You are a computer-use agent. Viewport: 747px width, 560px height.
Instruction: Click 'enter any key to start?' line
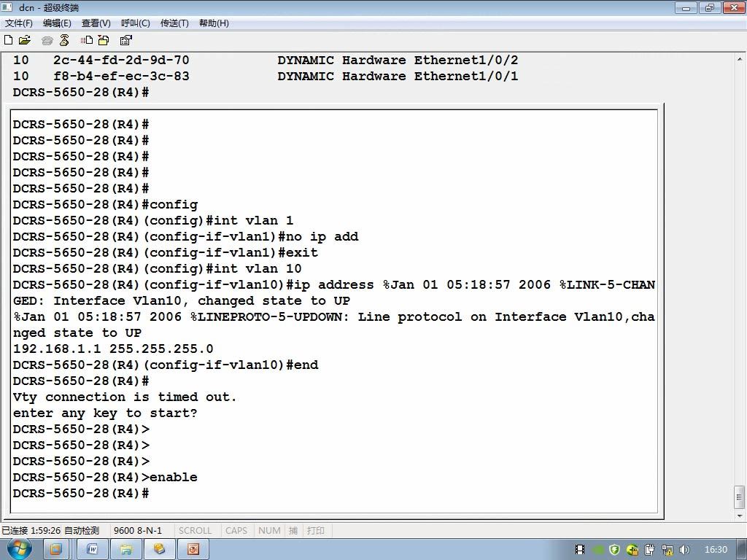105,413
